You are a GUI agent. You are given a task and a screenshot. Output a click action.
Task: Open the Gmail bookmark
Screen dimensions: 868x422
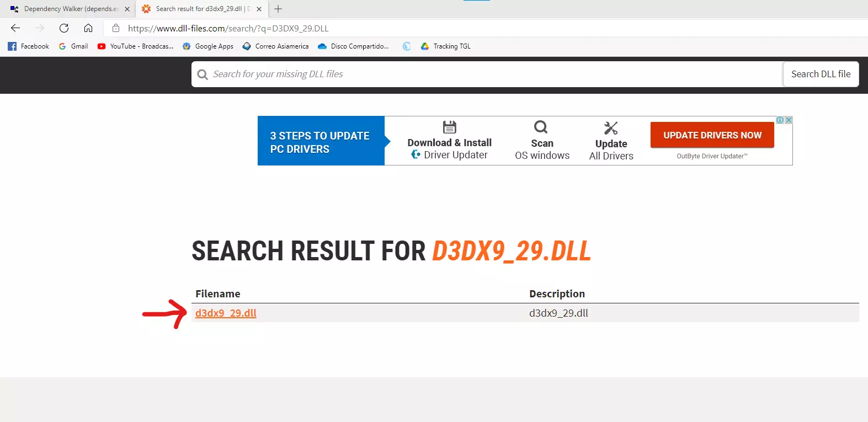point(73,46)
